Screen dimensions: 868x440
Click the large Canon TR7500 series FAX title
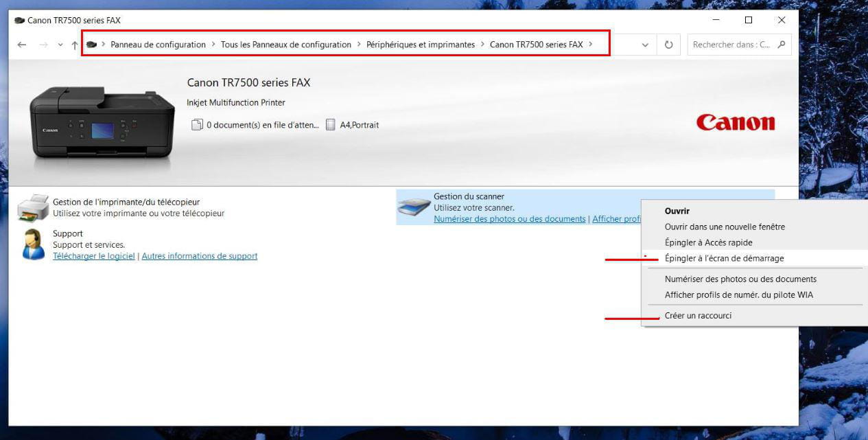[x=248, y=82]
